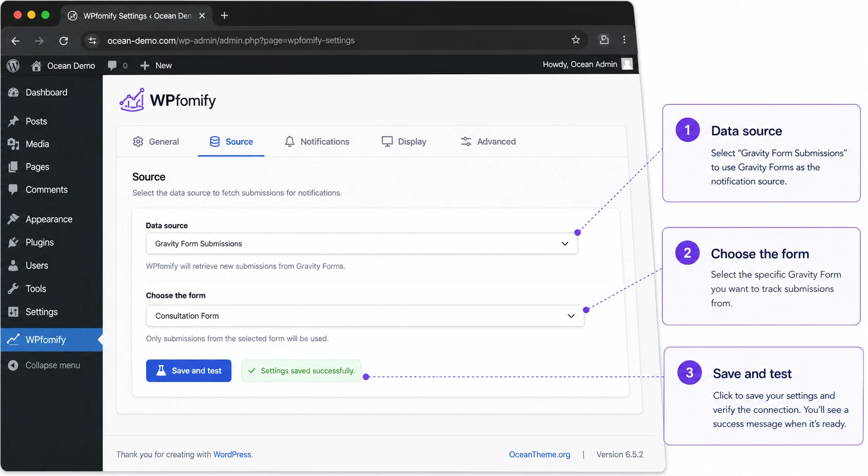Click the New item in the admin bar
The image size is (868, 476).
click(x=156, y=66)
